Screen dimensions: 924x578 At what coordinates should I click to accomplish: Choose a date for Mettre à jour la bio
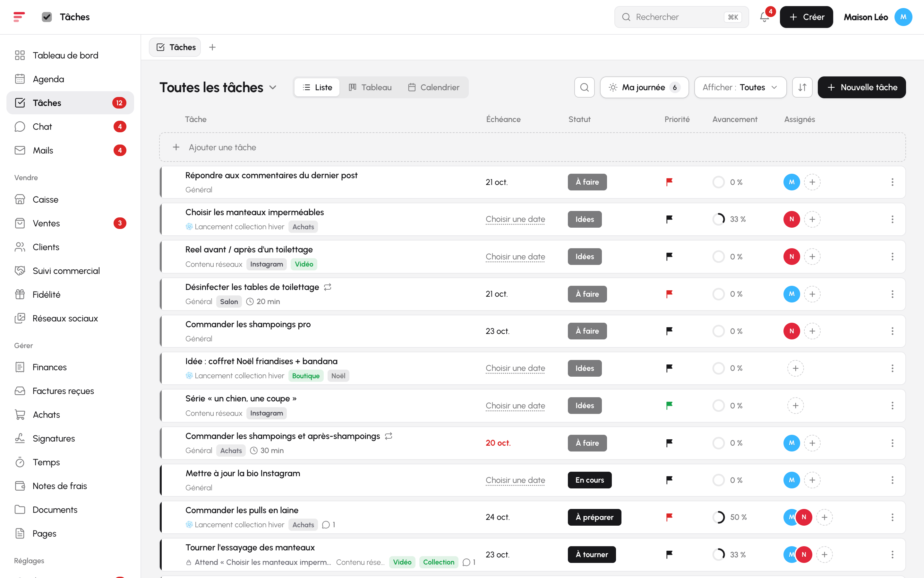[x=515, y=480]
